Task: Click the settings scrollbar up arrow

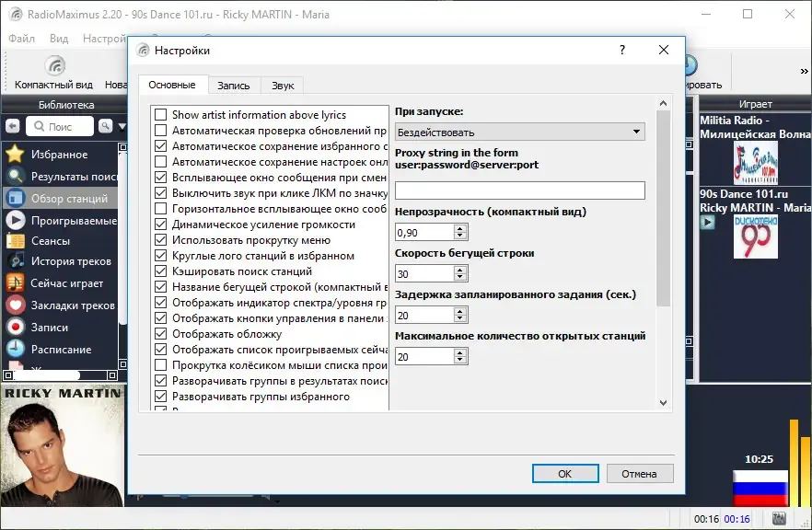Action: point(664,103)
